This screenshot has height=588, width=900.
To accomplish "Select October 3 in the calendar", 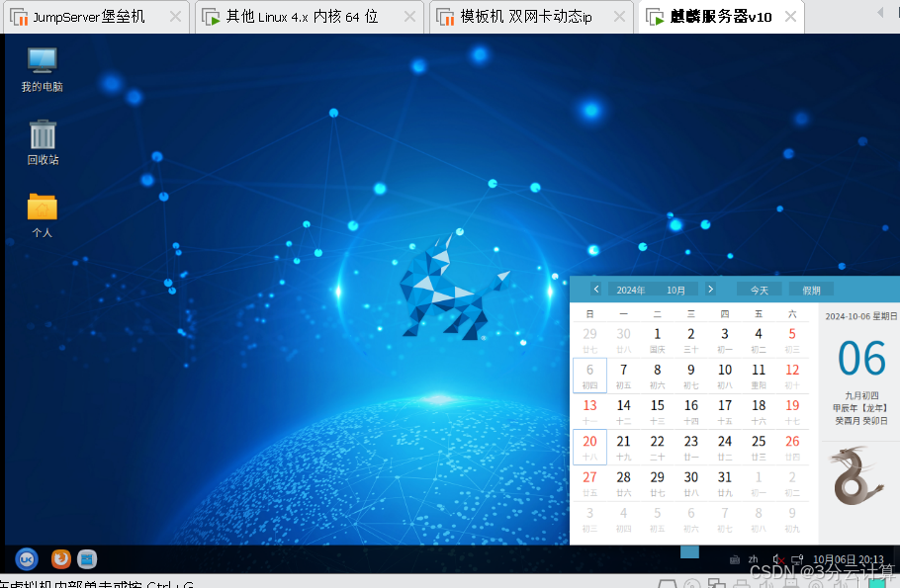I will tap(725, 340).
